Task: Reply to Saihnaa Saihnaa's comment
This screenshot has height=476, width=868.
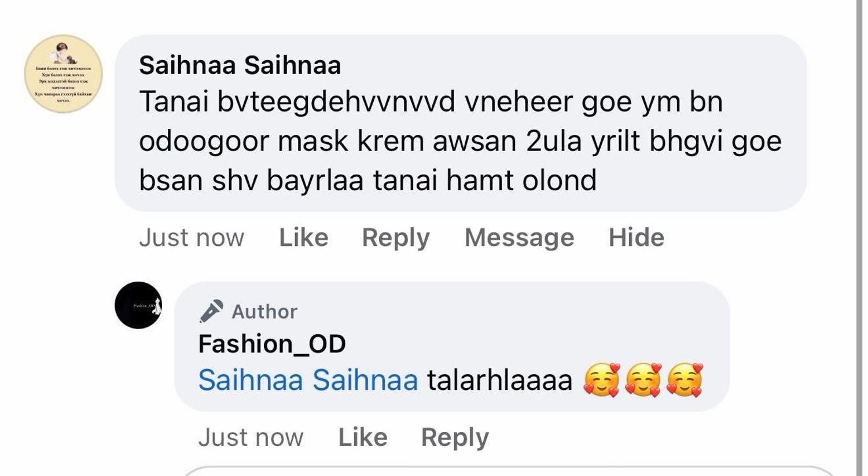Action: click(x=395, y=238)
